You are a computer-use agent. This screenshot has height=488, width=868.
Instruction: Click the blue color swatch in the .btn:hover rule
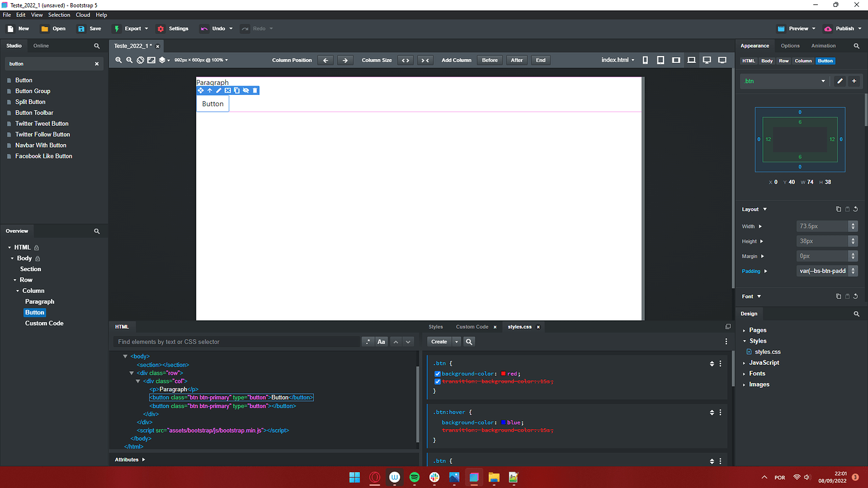(x=503, y=422)
